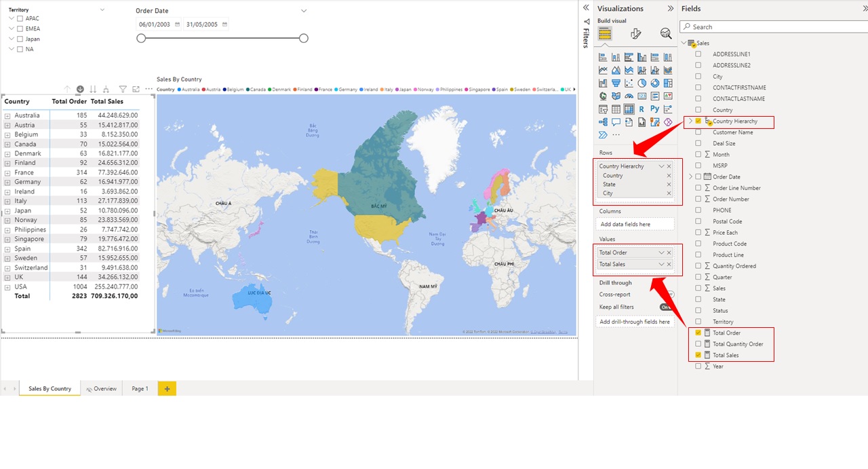Check the Total Quantity Order field
The height and width of the screenshot is (469, 868).
coord(698,344)
